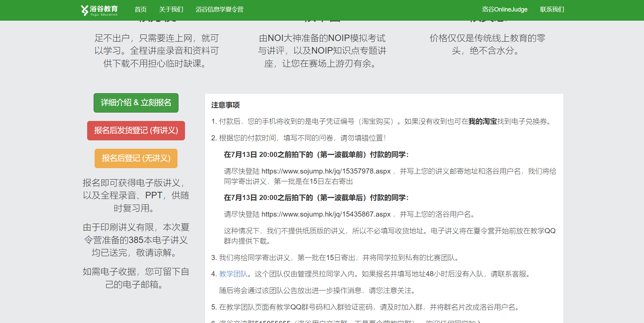This screenshot has width=644, height=323.
Task: Open the 我的淘宝 bold link
Action: 482,121
